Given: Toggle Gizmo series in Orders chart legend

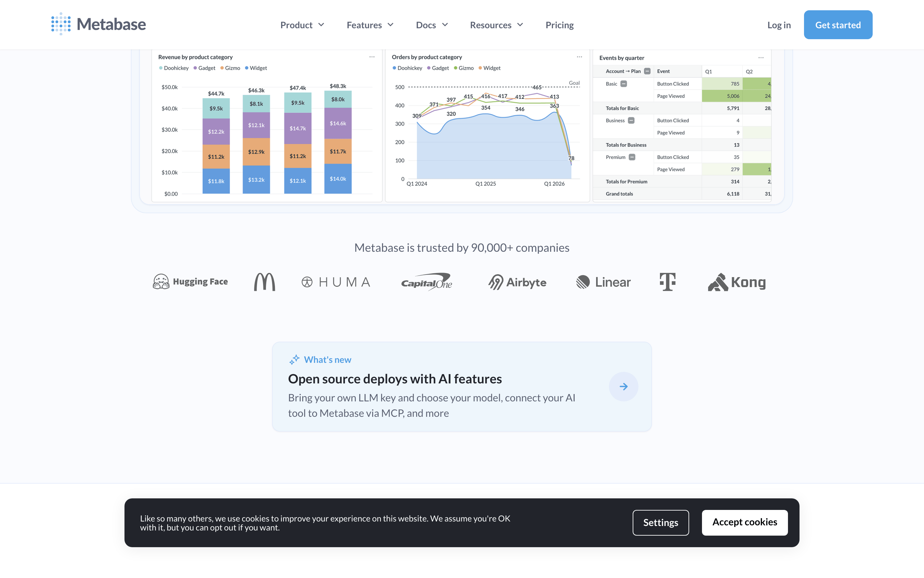Looking at the screenshot, I should click(x=464, y=68).
